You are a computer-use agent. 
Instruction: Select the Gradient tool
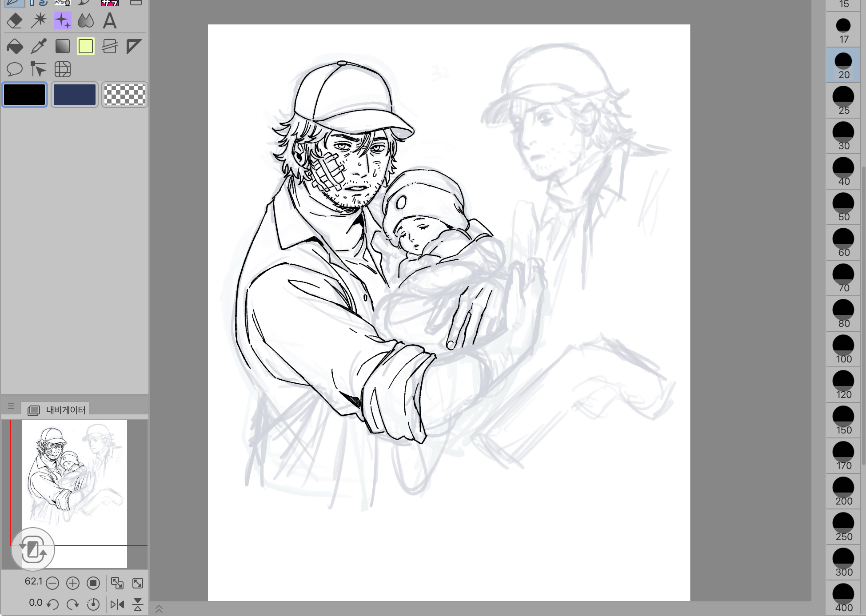pyautogui.click(x=62, y=46)
